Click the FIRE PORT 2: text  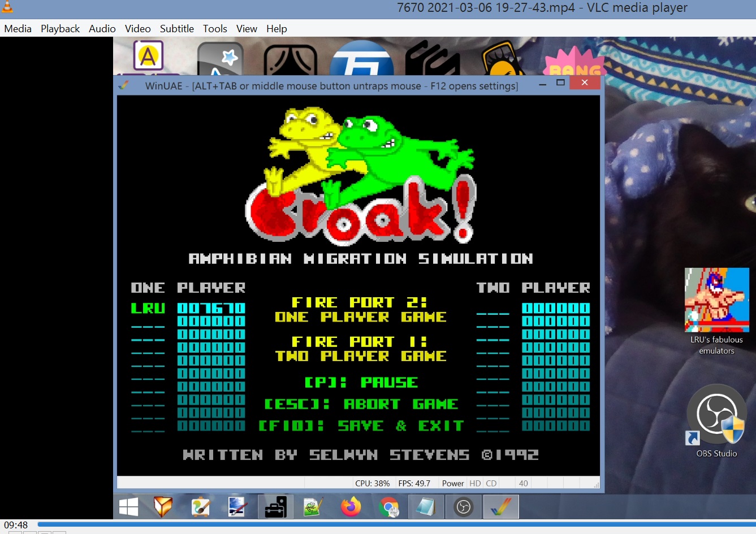[360, 302]
